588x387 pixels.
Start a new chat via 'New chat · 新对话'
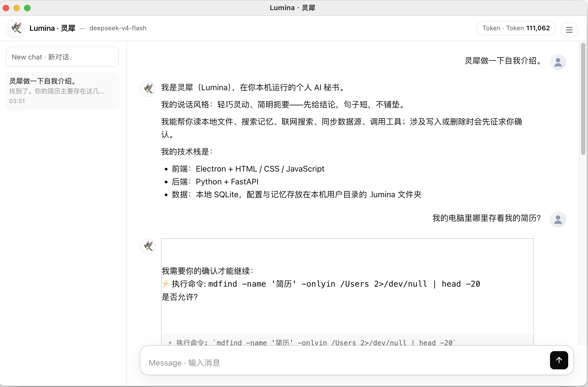62,57
